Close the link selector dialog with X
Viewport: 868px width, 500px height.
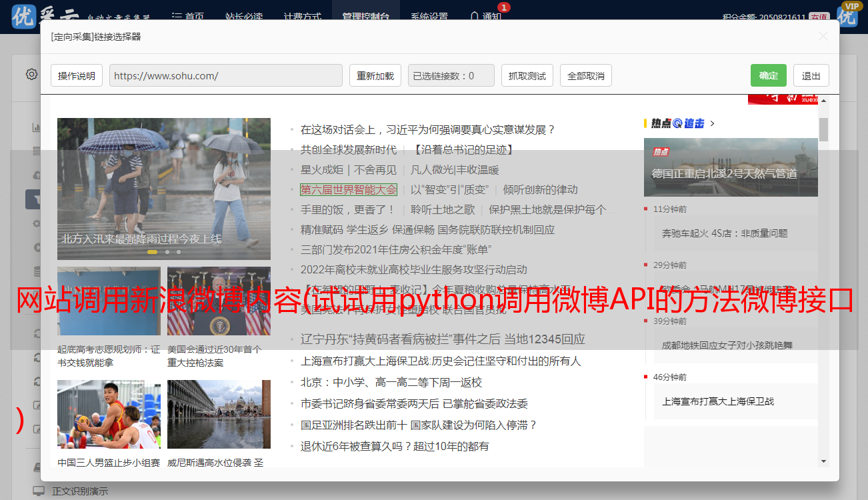[823, 37]
